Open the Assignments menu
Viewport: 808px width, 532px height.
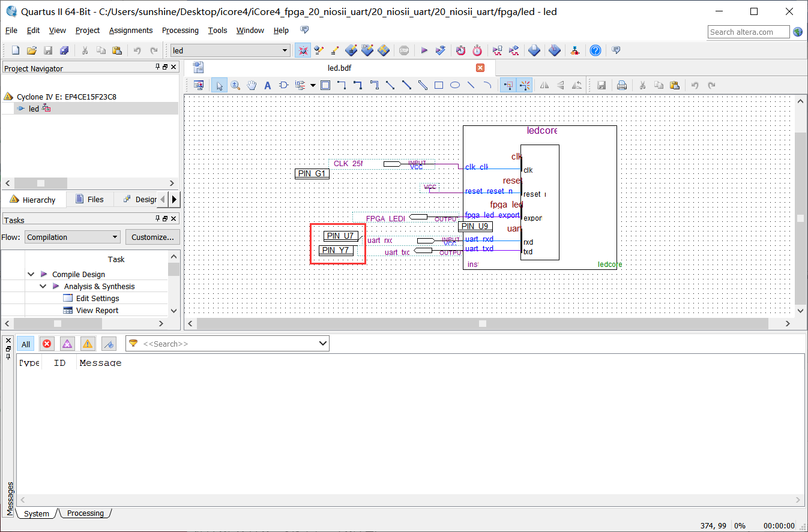click(130, 30)
